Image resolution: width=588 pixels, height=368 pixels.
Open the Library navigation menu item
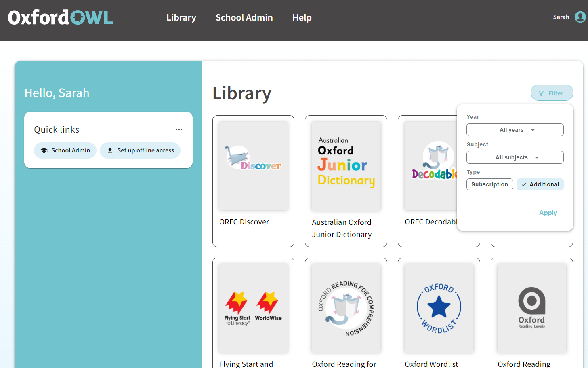(181, 17)
